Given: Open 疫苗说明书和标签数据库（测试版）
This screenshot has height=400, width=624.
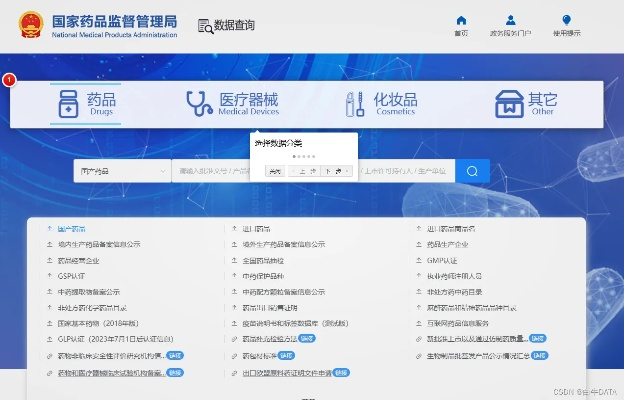Looking at the screenshot, I should [295, 323].
